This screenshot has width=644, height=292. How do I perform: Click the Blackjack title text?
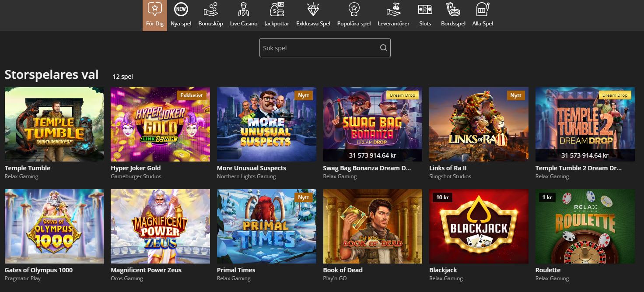point(443,270)
